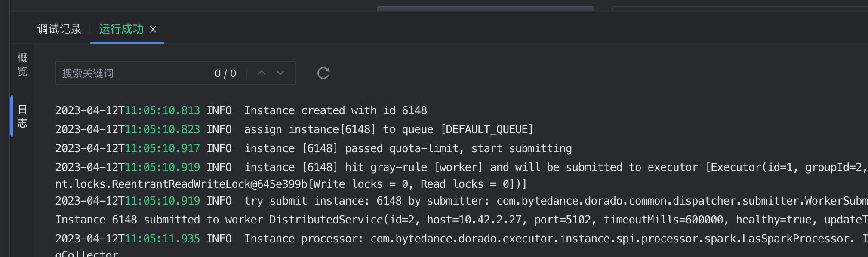868x257 pixels.
Task: Click the 'Instance created with id 6148' line
Action: tap(336, 111)
